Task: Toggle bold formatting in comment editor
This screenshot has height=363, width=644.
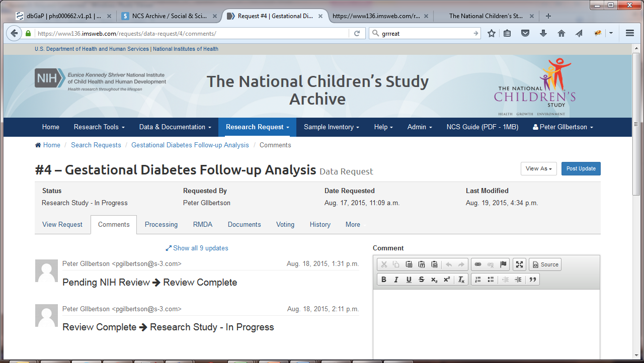Action: coord(384,280)
